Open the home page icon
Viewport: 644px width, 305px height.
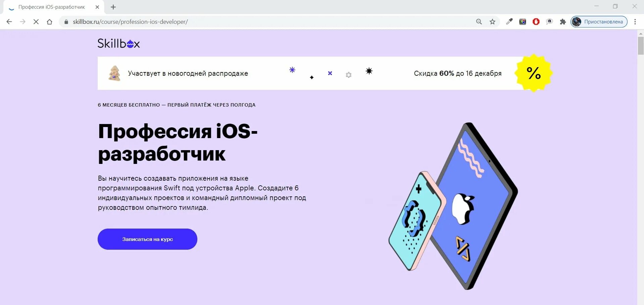49,22
